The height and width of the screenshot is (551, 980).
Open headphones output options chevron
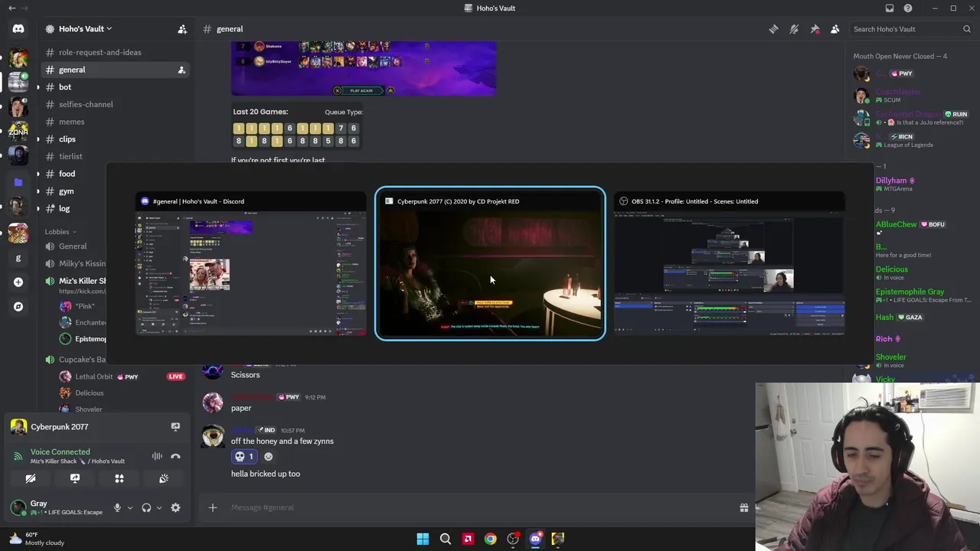[x=158, y=507]
